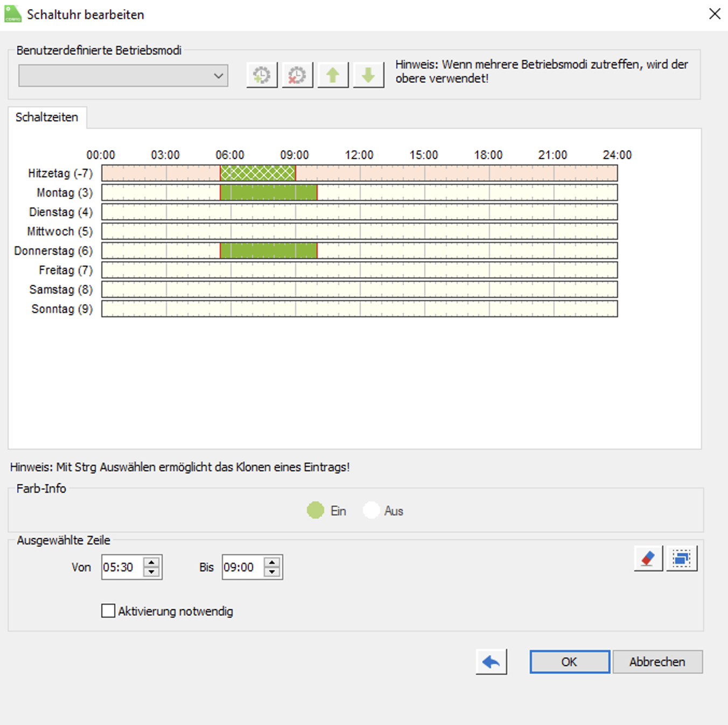Click the '12:00' time axis label
This screenshot has width=728, height=725.
[359, 155]
